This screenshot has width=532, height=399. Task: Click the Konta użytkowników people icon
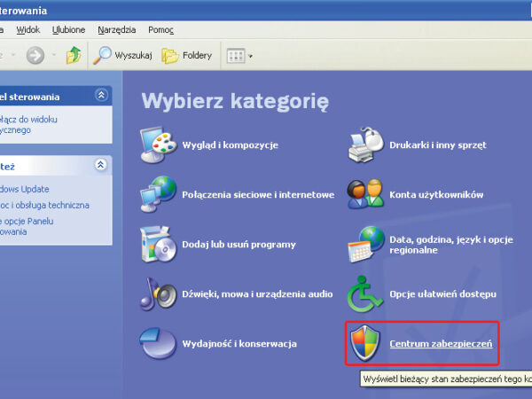(365, 194)
